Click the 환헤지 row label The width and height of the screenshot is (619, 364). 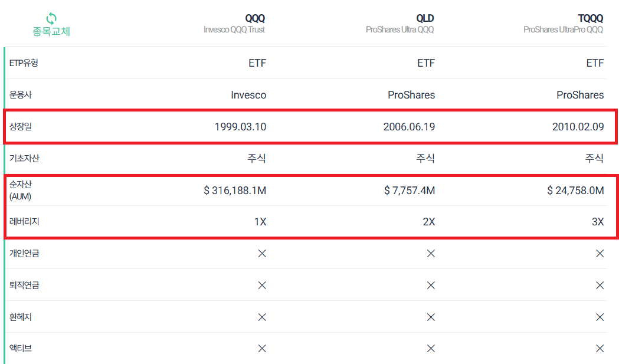click(x=21, y=317)
